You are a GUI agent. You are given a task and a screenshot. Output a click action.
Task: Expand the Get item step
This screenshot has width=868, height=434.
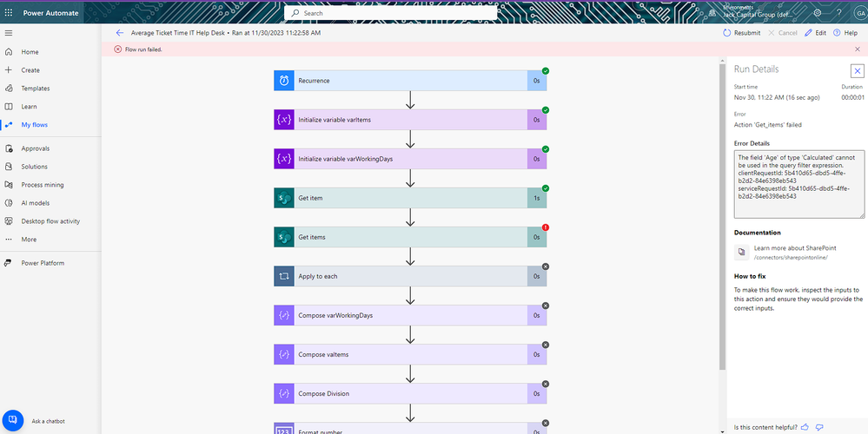point(410,198)
